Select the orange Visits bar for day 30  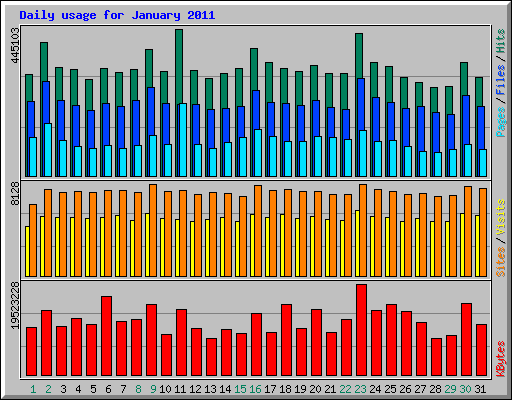pos(468,231)
